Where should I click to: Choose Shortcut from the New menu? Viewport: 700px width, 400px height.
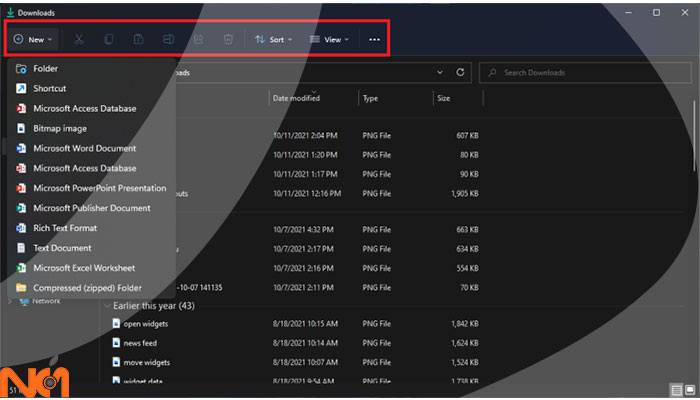(91, 88)
